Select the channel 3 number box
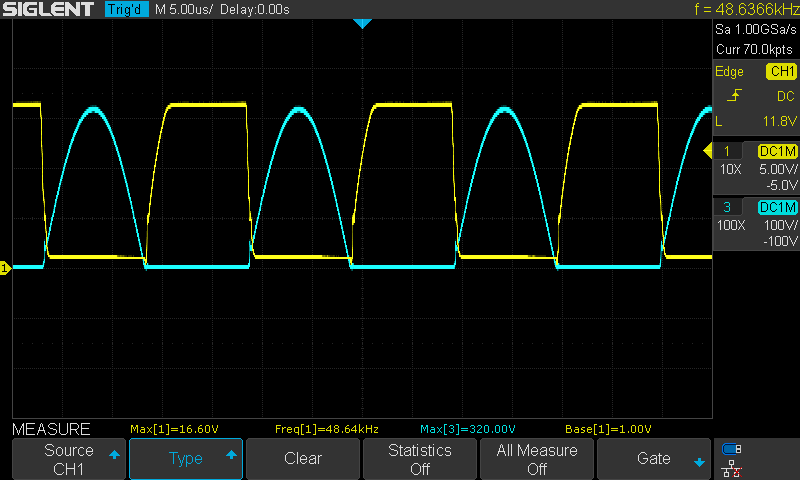800x480 pixels. [x=727, y=207]
